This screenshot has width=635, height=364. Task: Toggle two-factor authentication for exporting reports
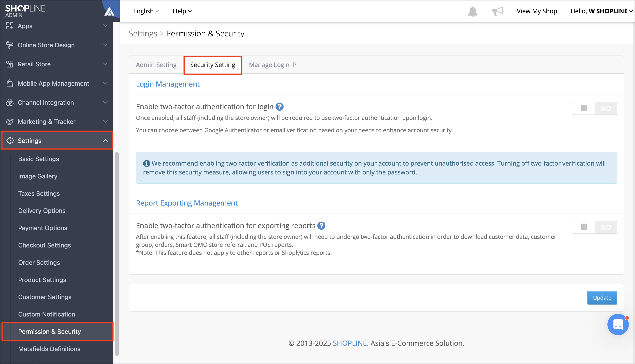595,227
